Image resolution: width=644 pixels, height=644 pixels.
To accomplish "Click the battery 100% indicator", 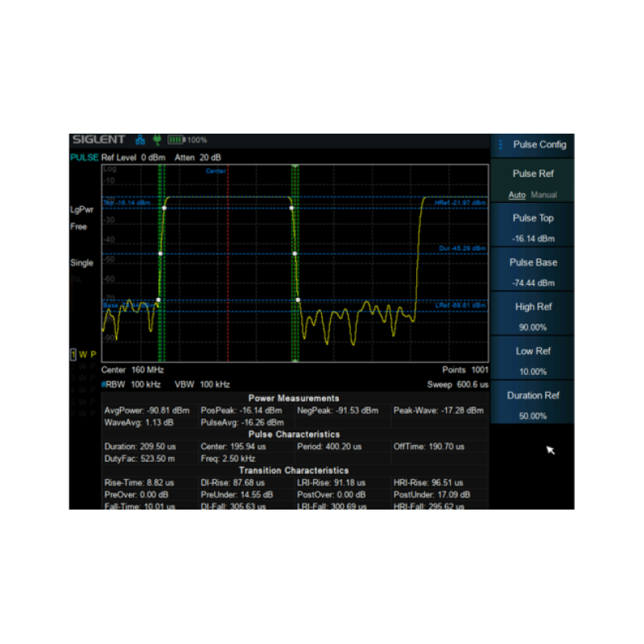I will pyautogui.click(x=187, y=140).
